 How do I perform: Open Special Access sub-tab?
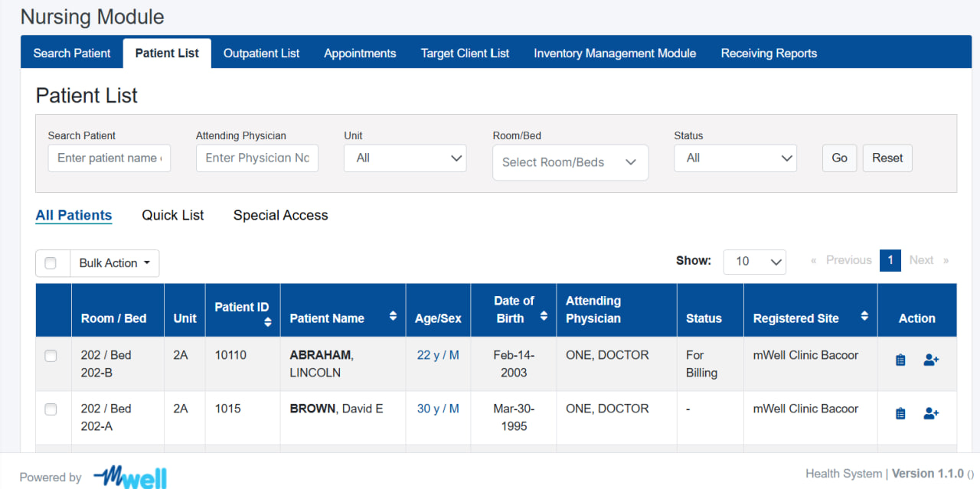pos(281,216)
